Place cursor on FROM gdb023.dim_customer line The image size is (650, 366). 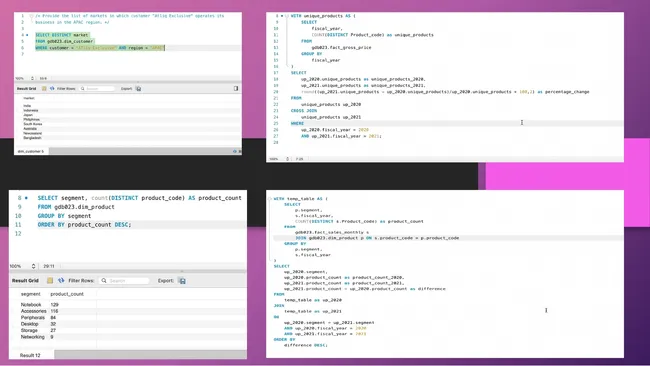tap(64, 41)
